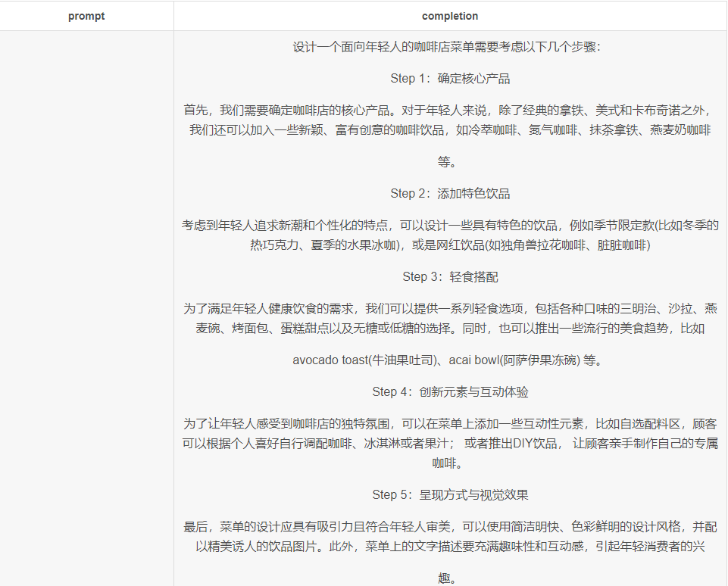
Task: Click the line starting '可以根据个人喜好自行调配'
Action: [x=450, y=444]
